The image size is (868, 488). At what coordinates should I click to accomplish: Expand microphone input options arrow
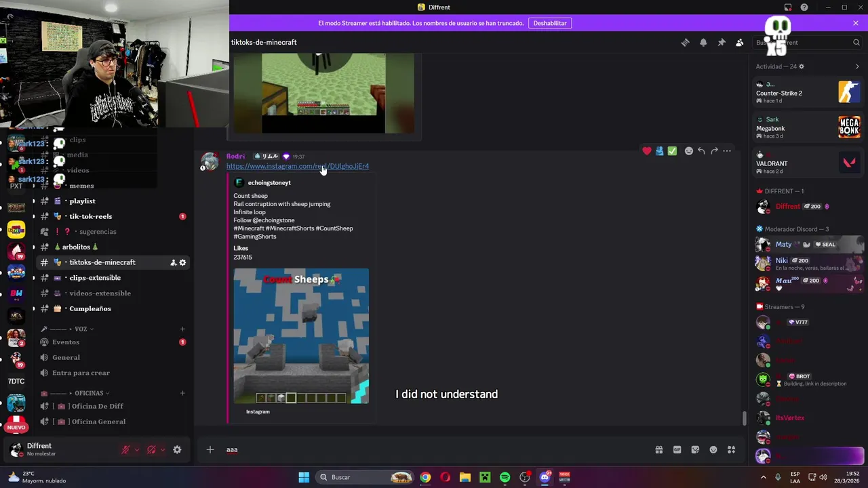point(137,449)
